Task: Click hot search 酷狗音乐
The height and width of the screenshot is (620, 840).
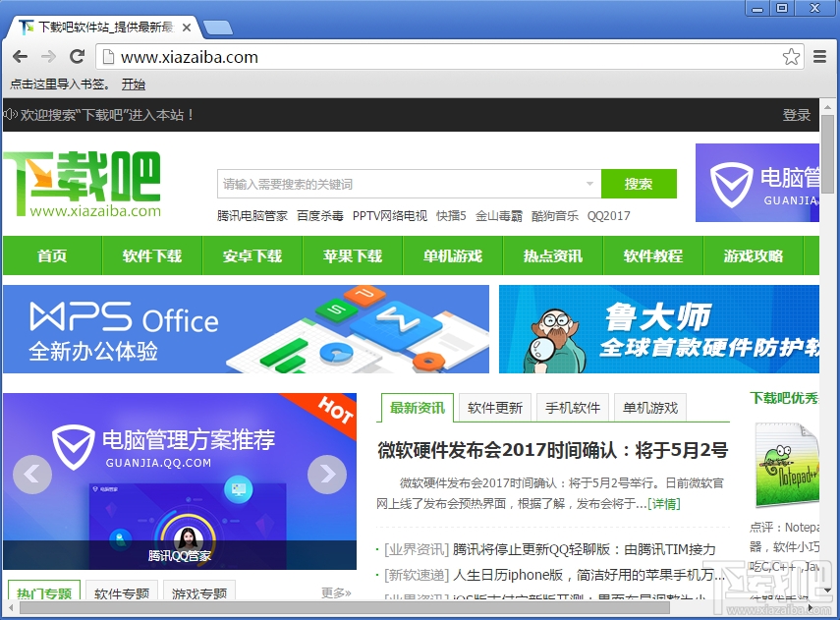Action: (555, 216)
